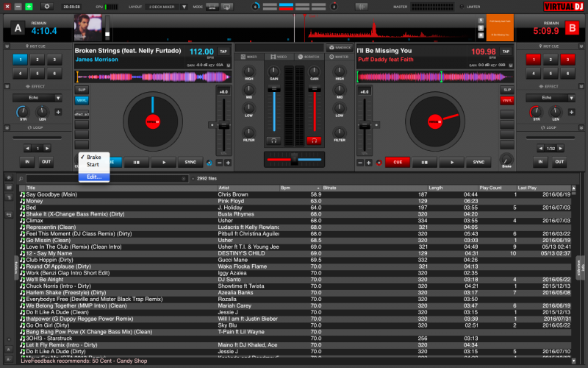The width and height of the screenshot is (588, 368).
Task: Switch to the VIDEO tab
Action: coord(279,57)
